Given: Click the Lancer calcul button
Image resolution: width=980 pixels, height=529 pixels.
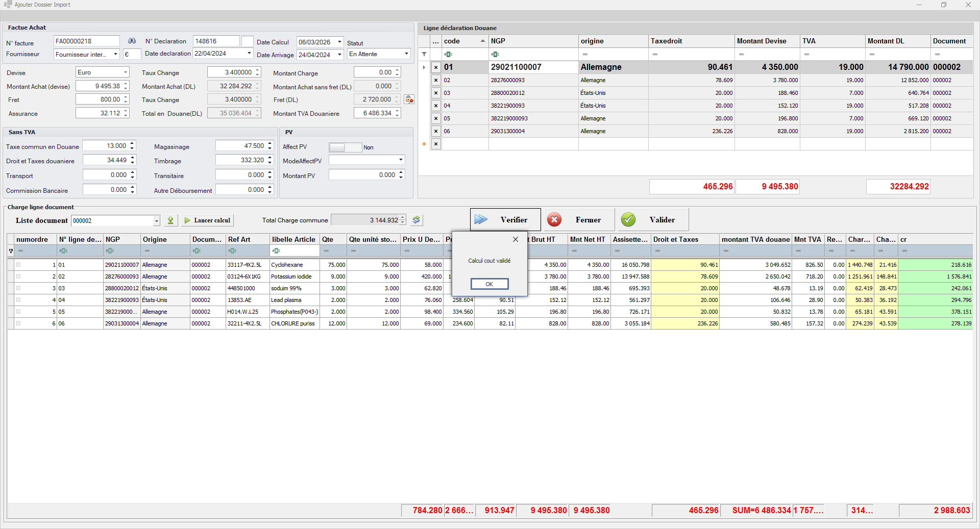Looking at the screenshot, I should coord(207,220).
